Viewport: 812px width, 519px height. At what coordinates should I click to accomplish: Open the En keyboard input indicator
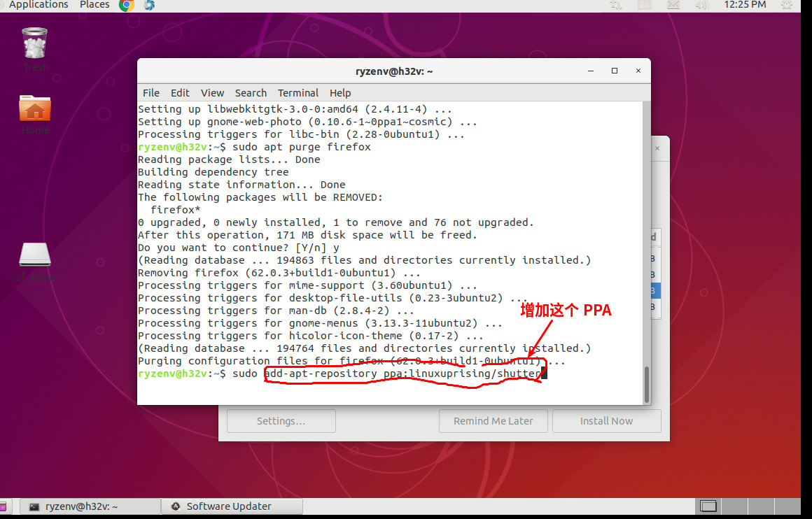644,5
